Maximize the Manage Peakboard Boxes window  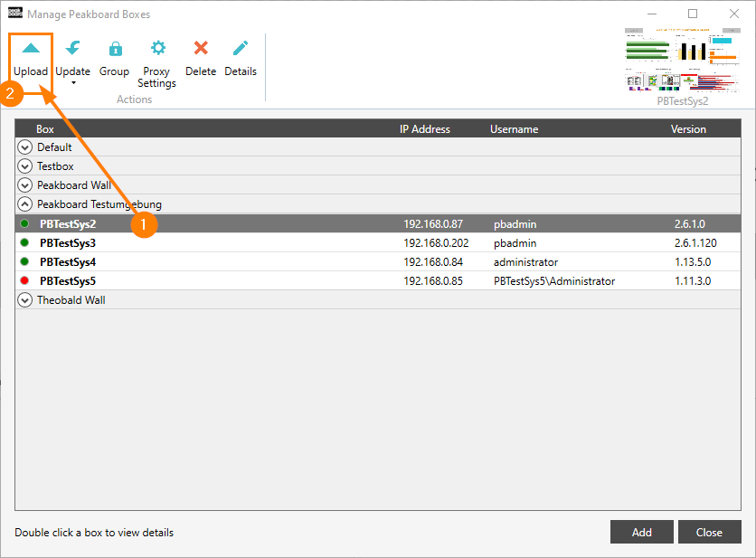pyautogui.click(x=693, y=14)
